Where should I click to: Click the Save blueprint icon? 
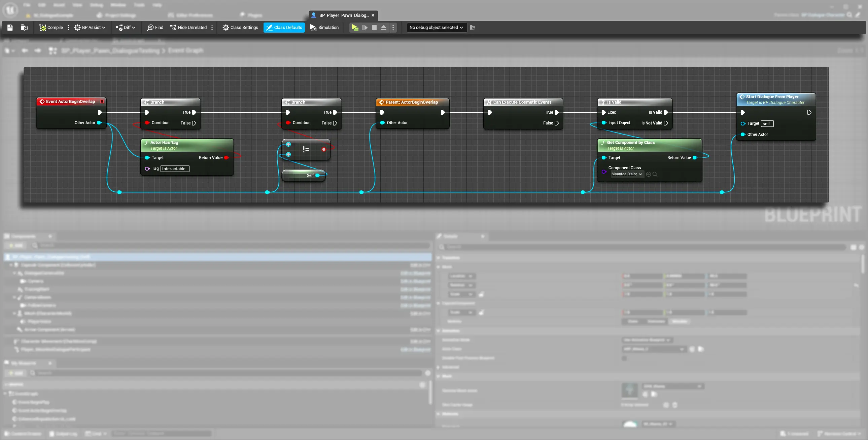click(x=10, y=28)
